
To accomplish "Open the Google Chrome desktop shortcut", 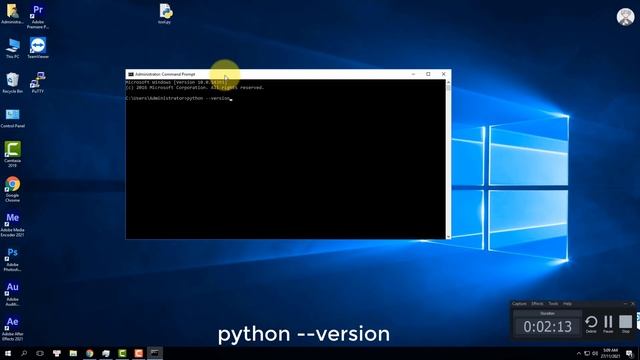I will pyautogui.click(x=12, y=189).
